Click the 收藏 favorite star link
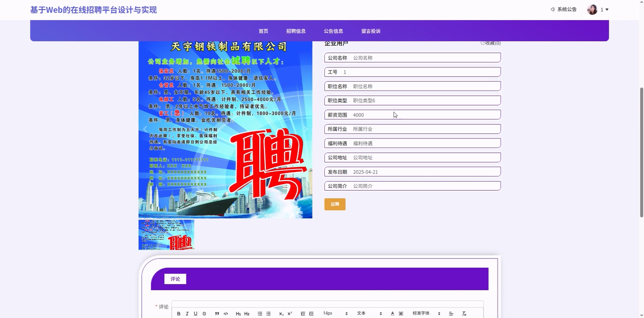This screenshot has width=644, height=318. pos(490,43)
